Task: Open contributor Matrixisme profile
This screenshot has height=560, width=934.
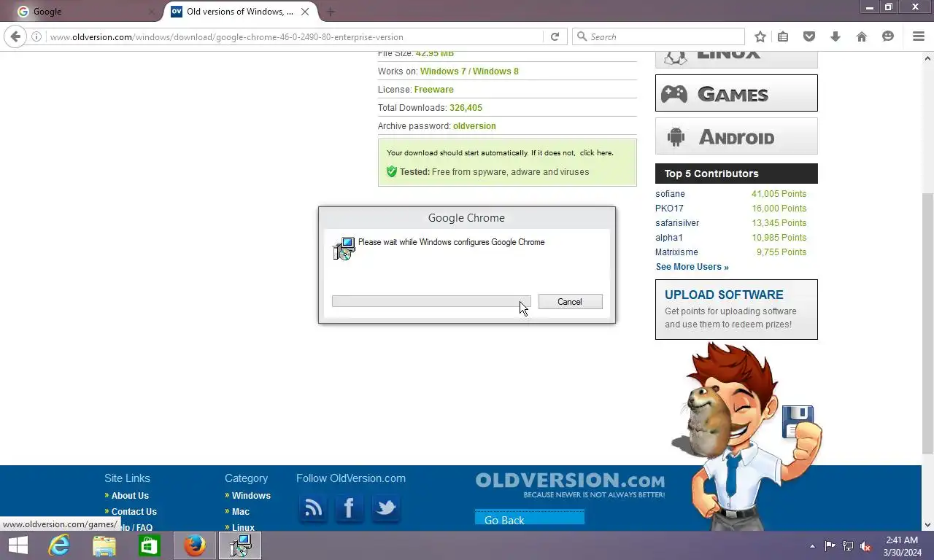Action: [676, 252]
